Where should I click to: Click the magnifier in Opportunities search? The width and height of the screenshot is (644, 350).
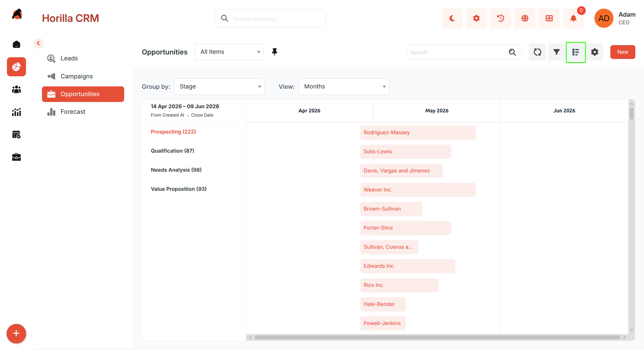coord(512,52)
